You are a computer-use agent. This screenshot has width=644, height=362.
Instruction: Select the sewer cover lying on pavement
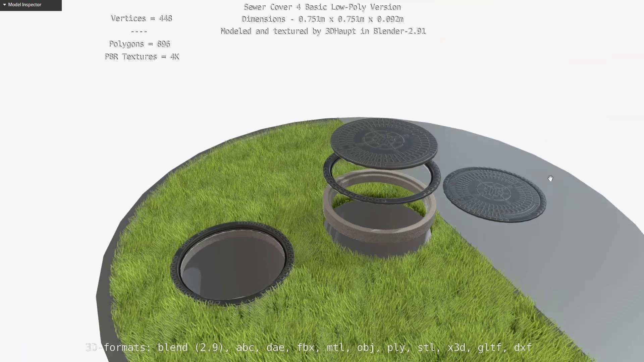(494, 195)
